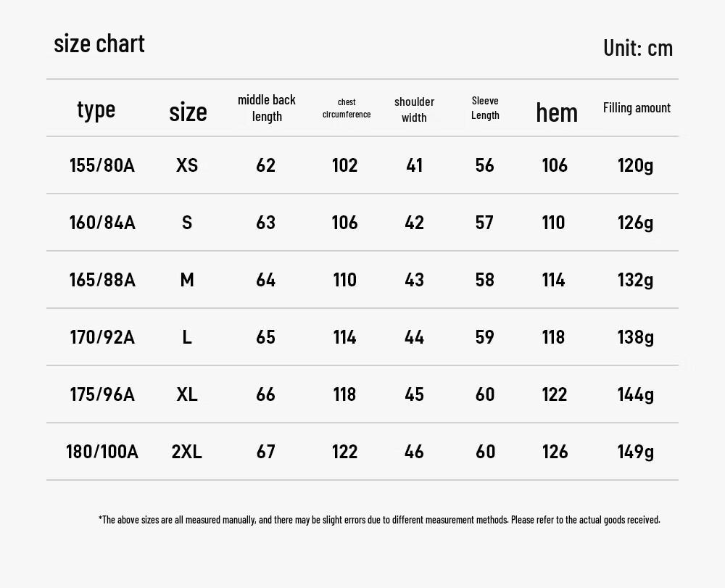Click the measurement disclaimer footnote text
The height and width of the screenshot is (588, 725).
(x=379, y=520)
